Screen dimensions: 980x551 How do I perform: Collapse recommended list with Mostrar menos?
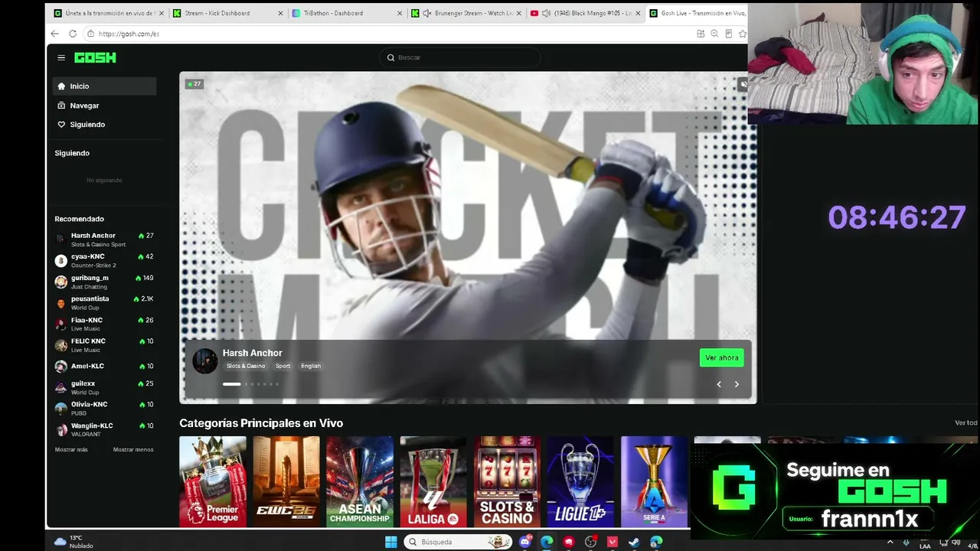pos(133,450)
